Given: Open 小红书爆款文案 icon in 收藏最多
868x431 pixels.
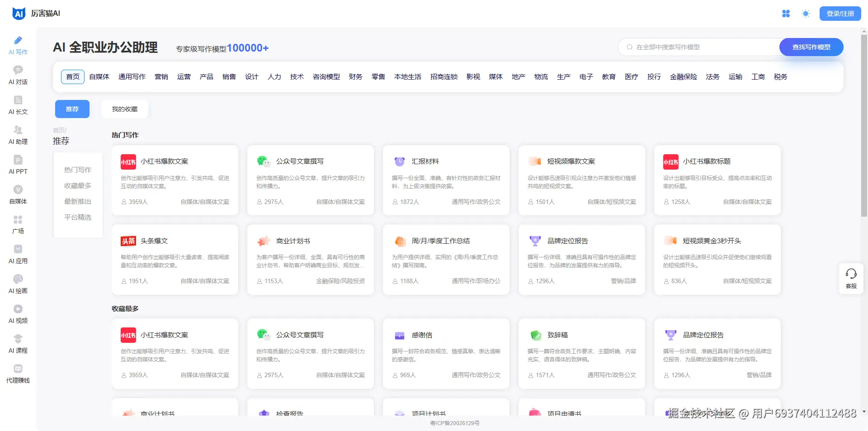Looking at the screenshot, I should pyautogui.click(x=128, y=335).
